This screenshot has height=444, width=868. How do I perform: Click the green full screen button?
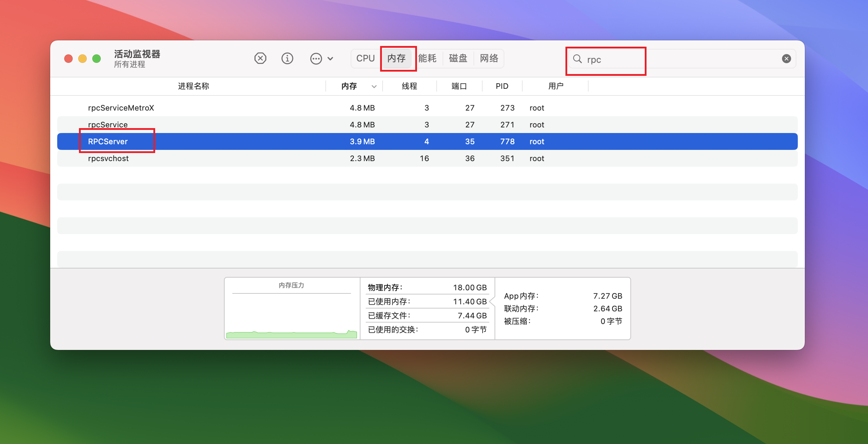coord(97,59)
